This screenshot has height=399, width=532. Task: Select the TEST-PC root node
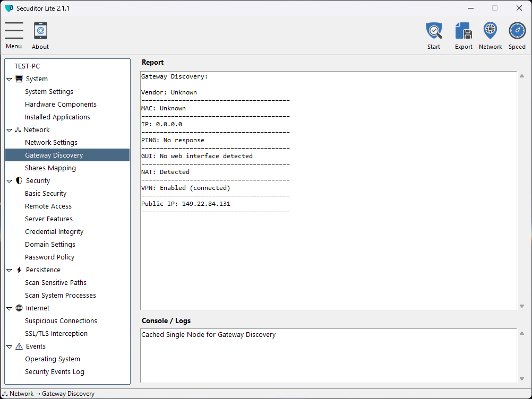27,66
